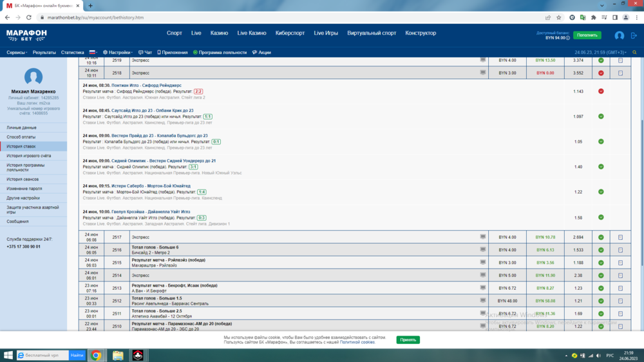Click the logout icon in header
This screenshot has height=362, width=644.
[x=634, y=35]
